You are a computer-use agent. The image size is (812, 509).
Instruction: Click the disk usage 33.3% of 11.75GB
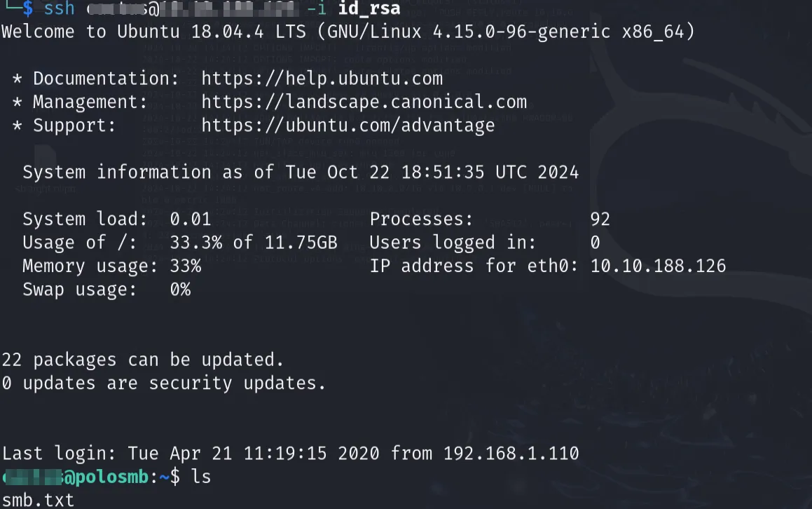click(253, 243)
